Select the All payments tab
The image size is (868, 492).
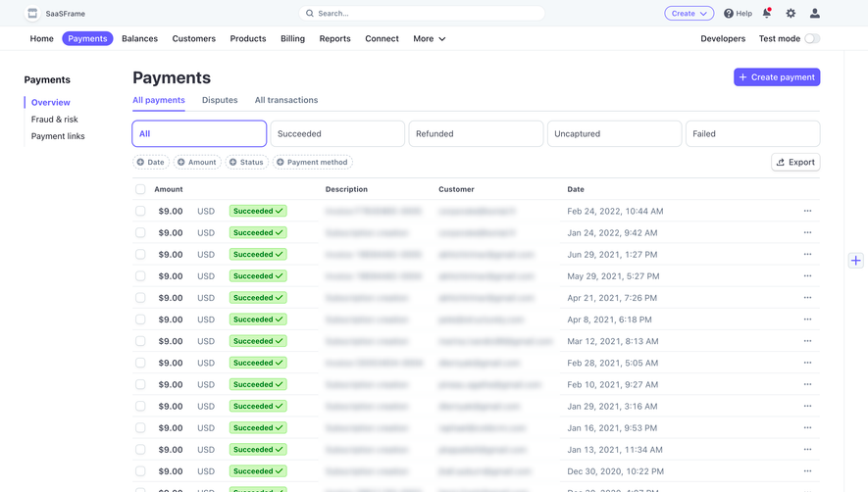pyautogui.click(x=158, y=100)
